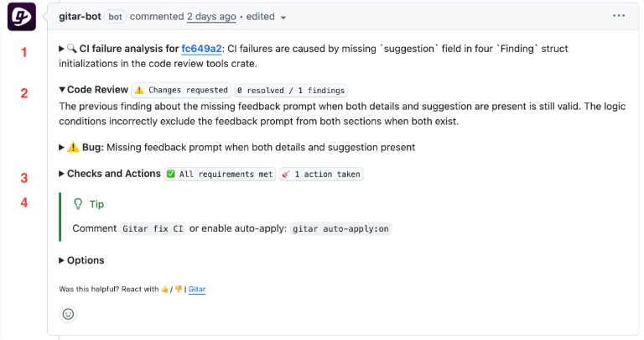
Task: Click the gitar-bot avatar icon
Action: click(x=22, y=17)
